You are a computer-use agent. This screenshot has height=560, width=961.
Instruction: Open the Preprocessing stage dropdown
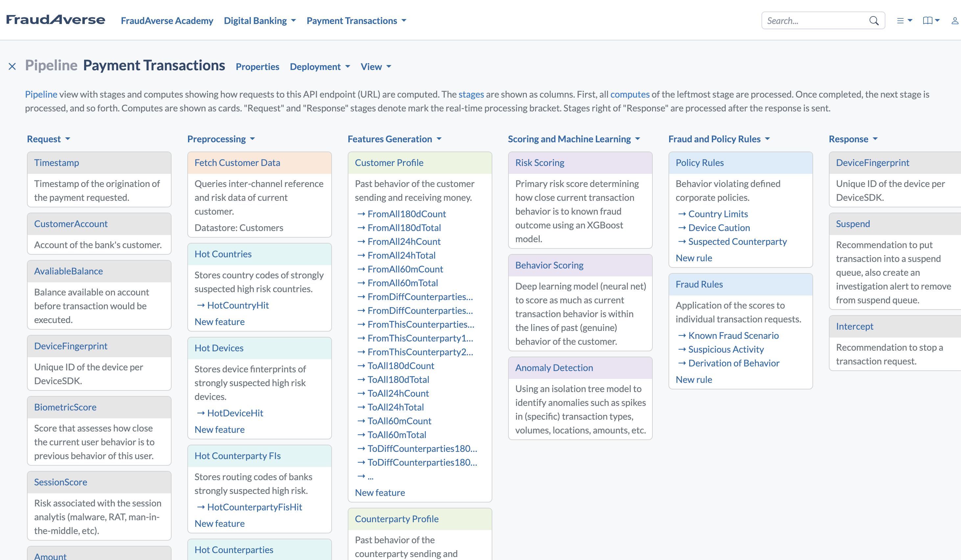point(221,139)
